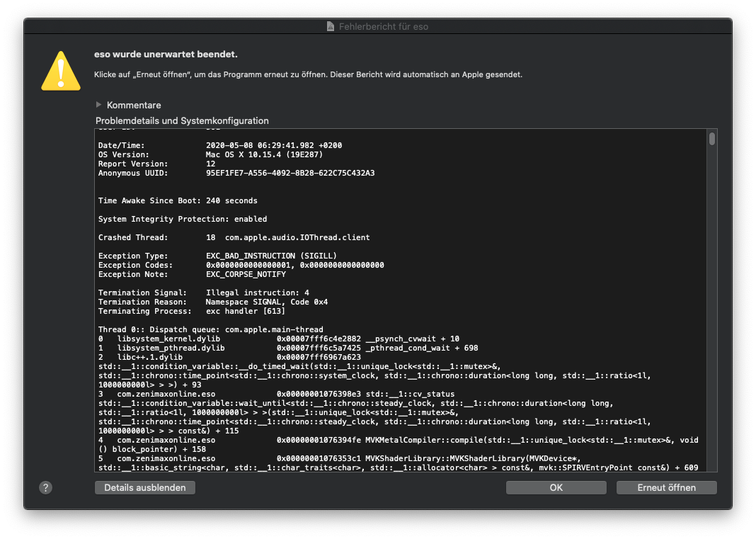756x539 pixels.
Task: Click 'Time Awake Since Boot: 240 seconds' line
Action: pyautogui.click(x=178, y=200)
